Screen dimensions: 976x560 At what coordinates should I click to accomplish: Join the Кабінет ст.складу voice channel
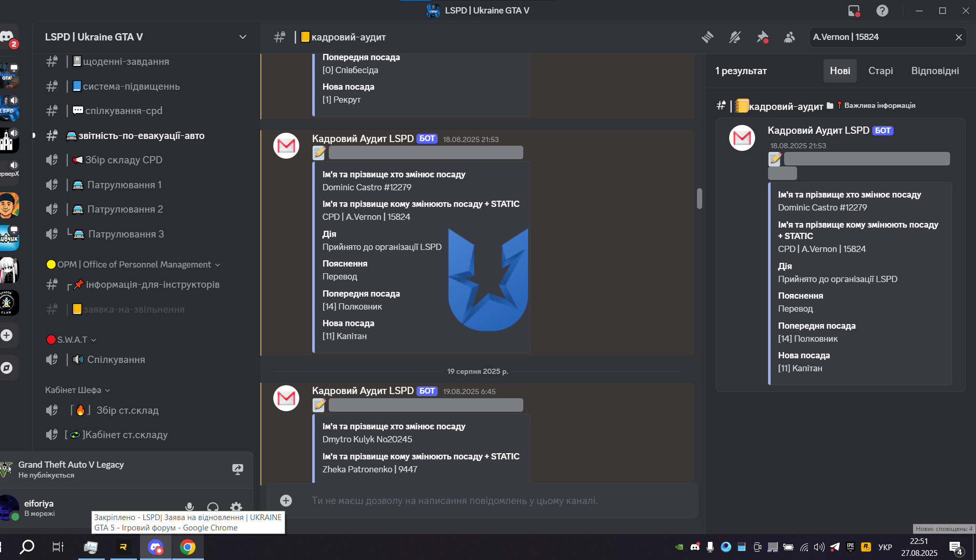pyautogui.click(x=146, y=435)
